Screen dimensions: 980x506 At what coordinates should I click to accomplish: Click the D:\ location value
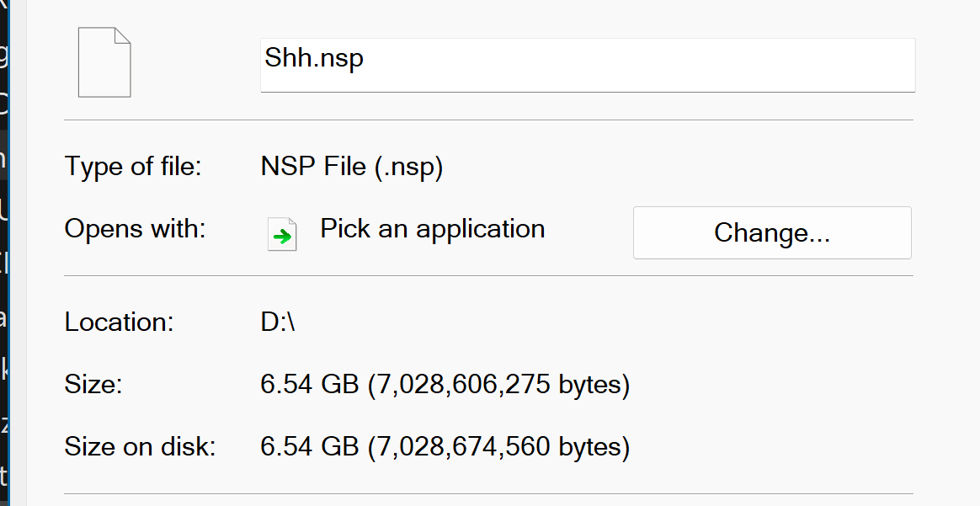pyautogui.click(x=278, y=322)
